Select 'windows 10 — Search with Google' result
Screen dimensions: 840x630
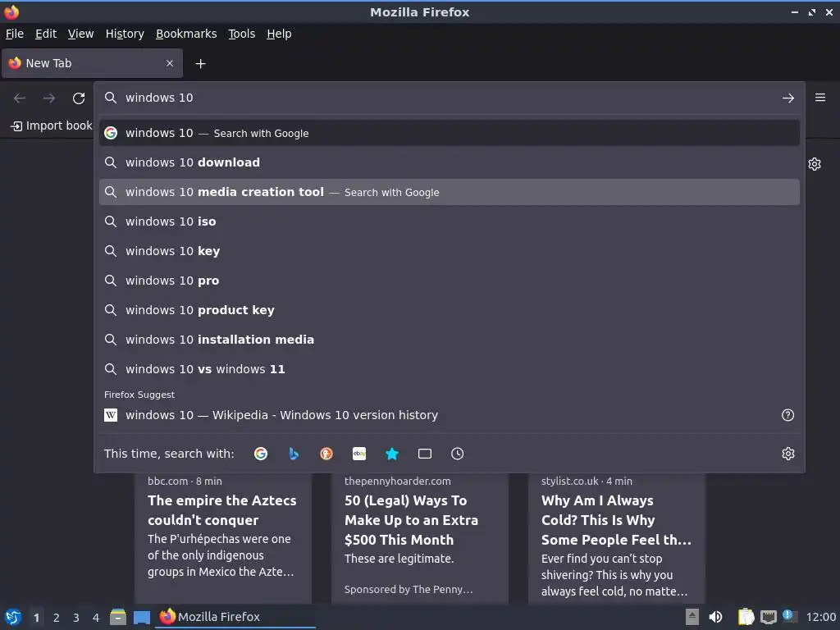point(450,133)
